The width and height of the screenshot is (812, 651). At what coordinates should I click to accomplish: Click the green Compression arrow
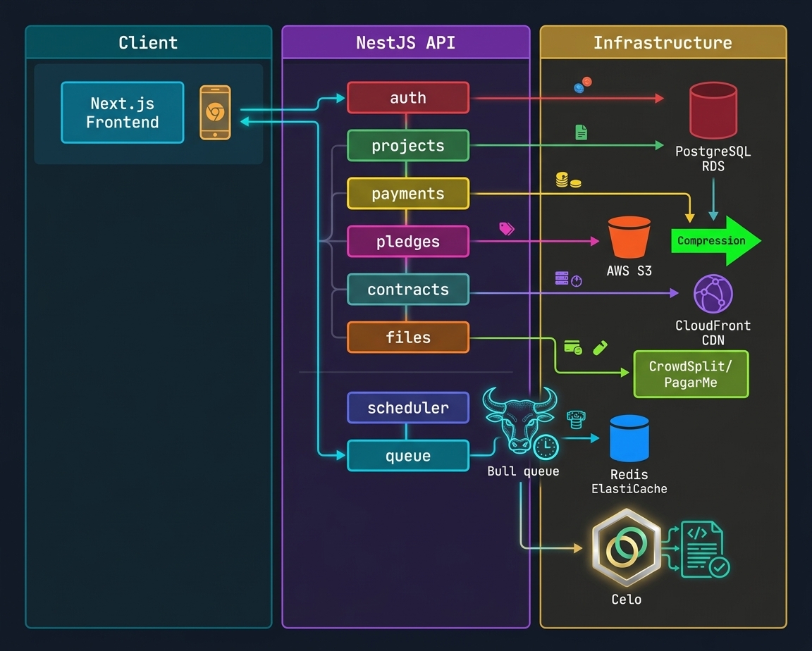716,241
